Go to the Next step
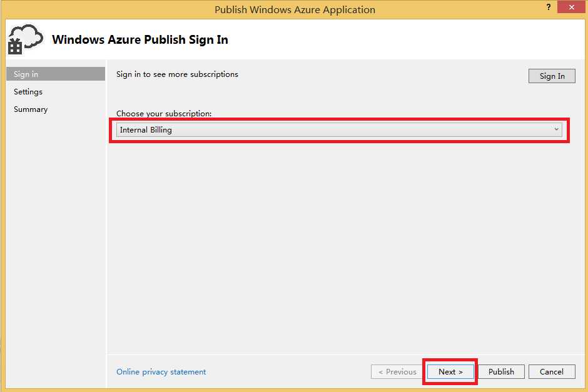This screenshot has width=588, height=392. (x=450, y=372)
